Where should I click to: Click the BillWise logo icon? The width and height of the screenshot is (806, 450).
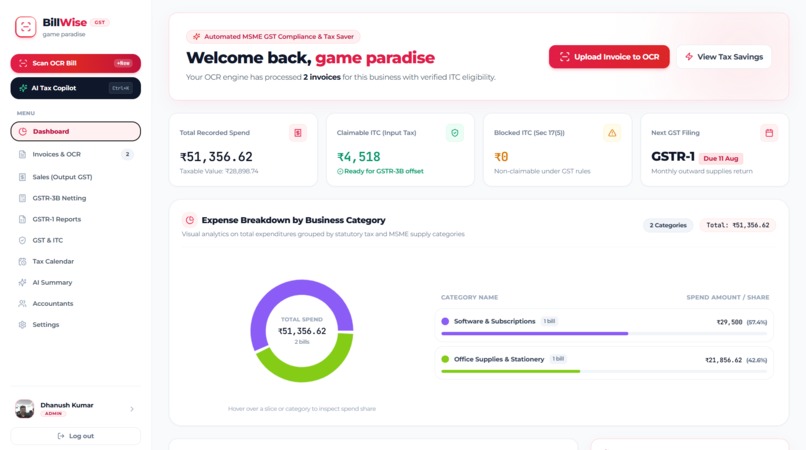[26, 27]
